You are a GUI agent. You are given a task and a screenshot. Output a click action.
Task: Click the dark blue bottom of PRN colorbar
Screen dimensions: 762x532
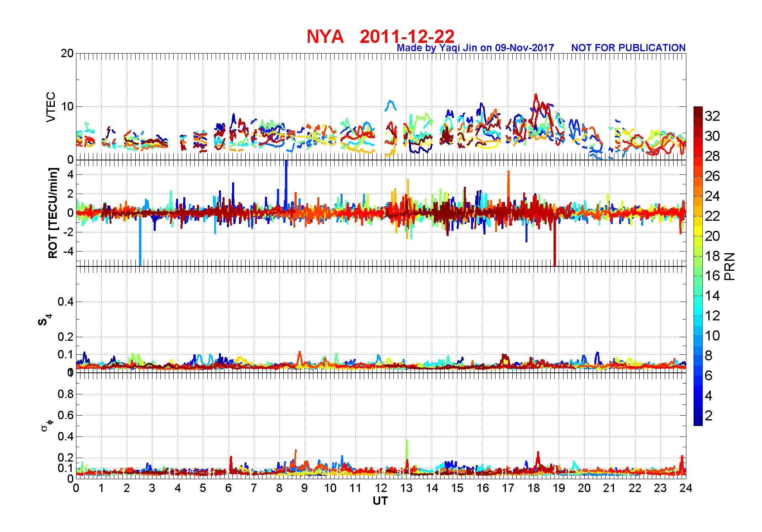(x=698, y=421)
